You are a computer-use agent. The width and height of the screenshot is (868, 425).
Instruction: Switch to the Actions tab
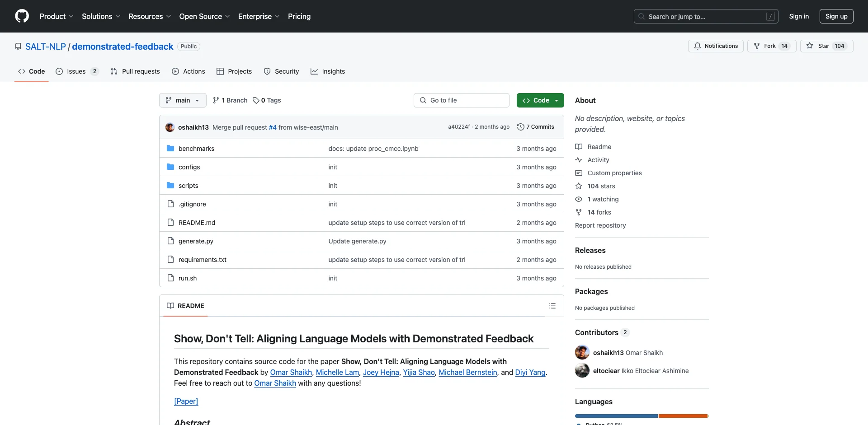189,71
